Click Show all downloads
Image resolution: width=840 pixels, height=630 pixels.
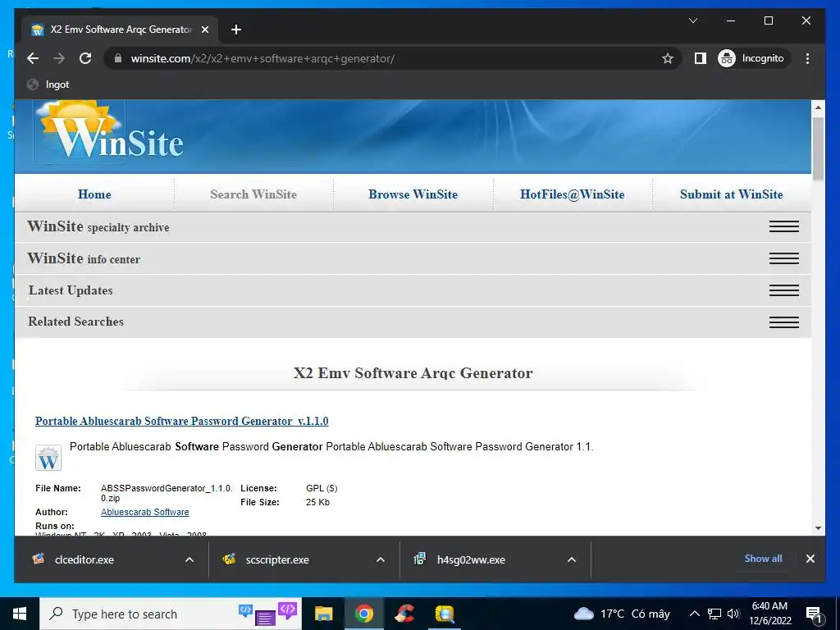point(763,559)
